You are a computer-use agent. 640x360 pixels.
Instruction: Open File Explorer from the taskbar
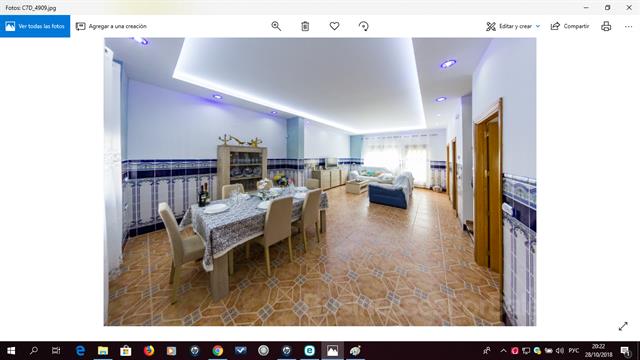pos(103,351)
